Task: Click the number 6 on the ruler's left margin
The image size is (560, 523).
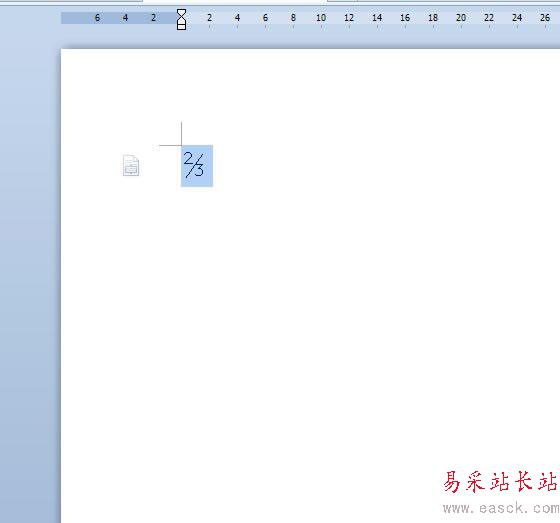Action: tap(97, 18)
